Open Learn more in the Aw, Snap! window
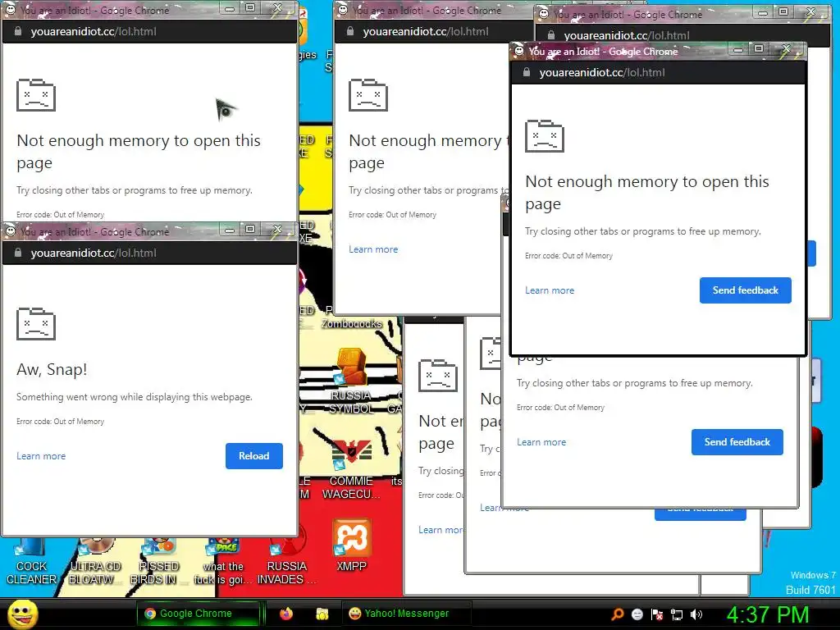Image resolution: width=840 pixels, height=630 pixels. pos(41,456)
